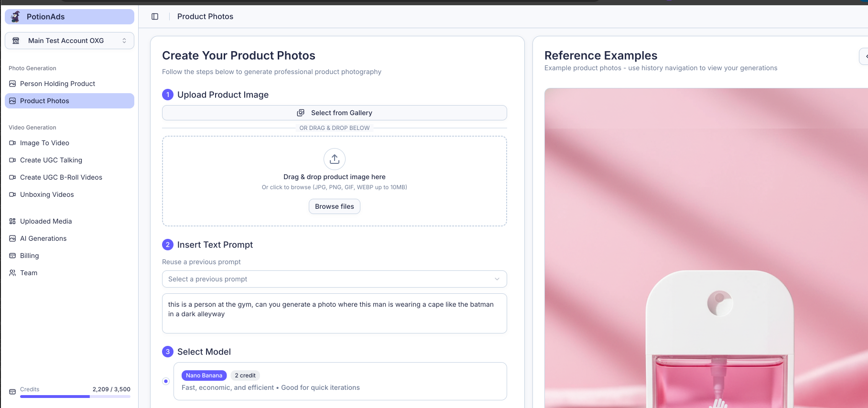The height and width of the screenshot is (408, 868).
Task: Open Create UGC Talking menu item
Action: coord(51,160)
